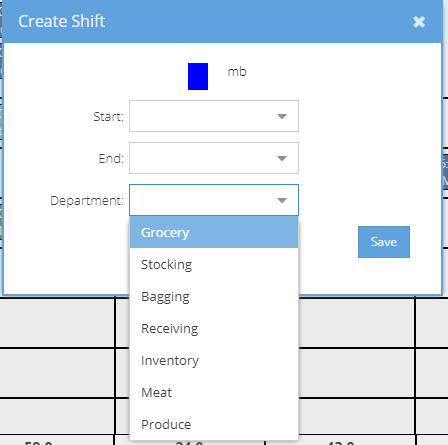Open the Start time dropdown arrow
This screenshot has height=445, width=448.
click(282, 116)
